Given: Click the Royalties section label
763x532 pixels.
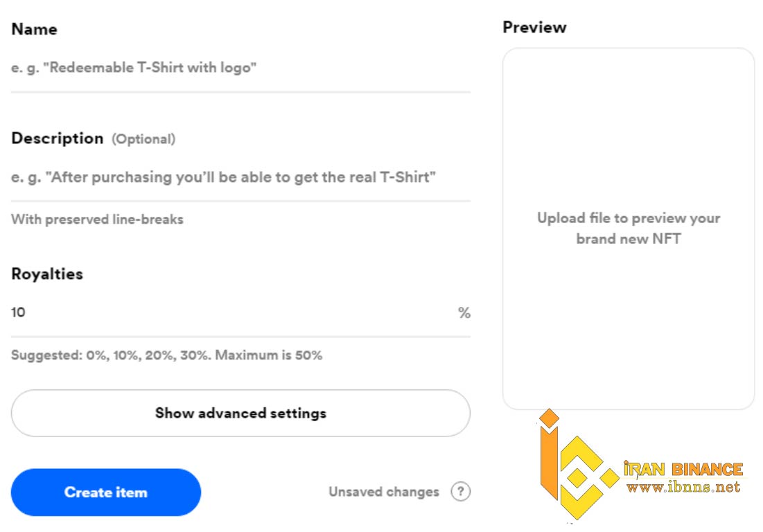Looking at the screenshot, I should (x=47, y=274).
